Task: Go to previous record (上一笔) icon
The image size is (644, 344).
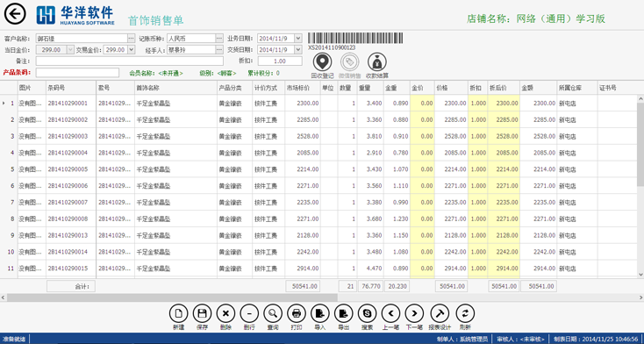Action: (390, 313)
